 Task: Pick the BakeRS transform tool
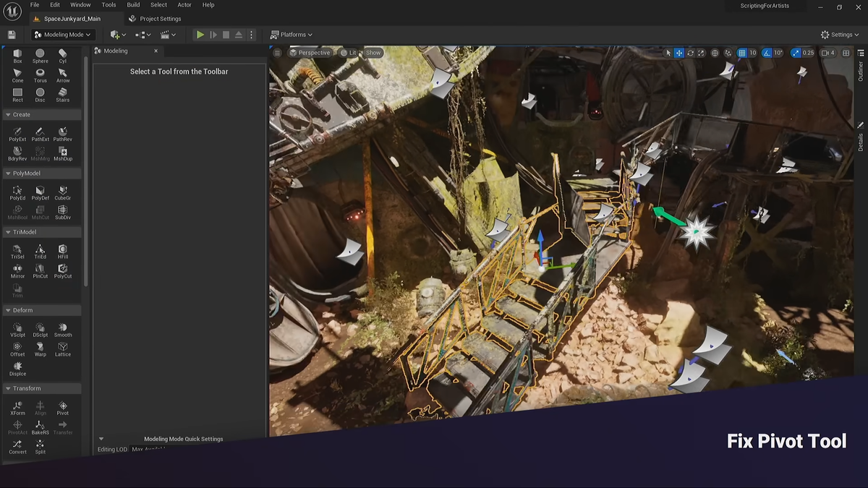point(40,428)
